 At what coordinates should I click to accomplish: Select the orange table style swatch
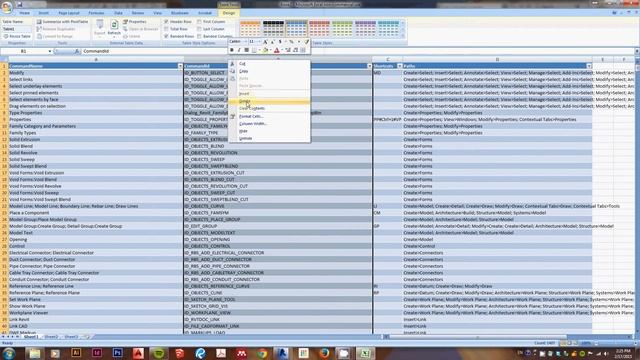tap(250, 29)
